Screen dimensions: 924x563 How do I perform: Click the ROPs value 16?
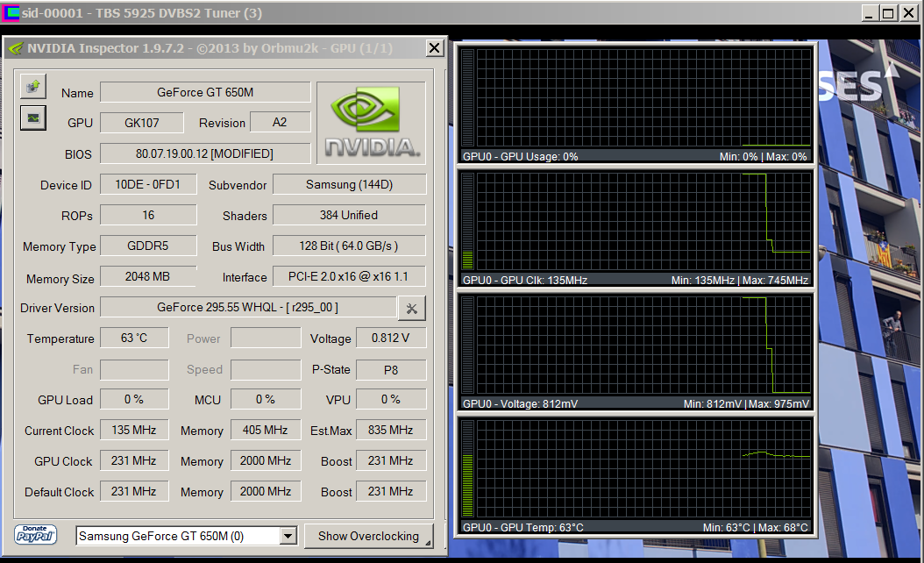pos(148,215)
